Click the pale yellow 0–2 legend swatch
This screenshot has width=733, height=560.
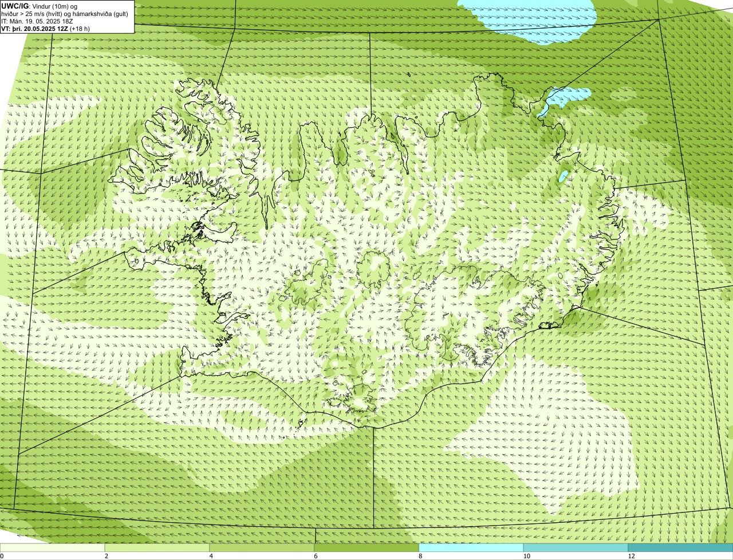pyautogui.click(x=53, y=547)
